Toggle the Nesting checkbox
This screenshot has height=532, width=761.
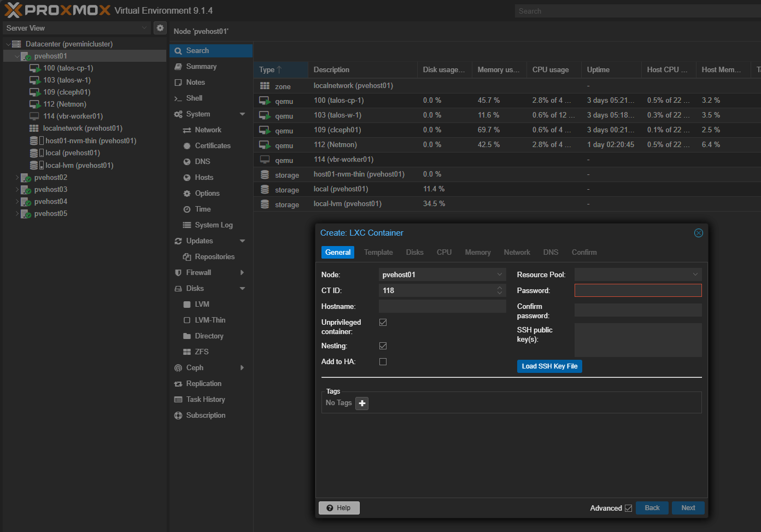pyautogui.click(x=383, y=346)
